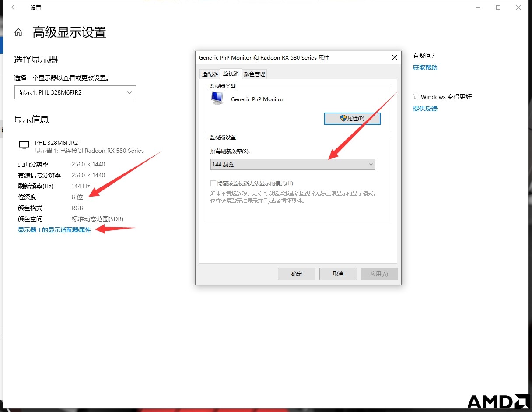Switch to the 适配器 tab
Image resolution: width=532 pixels, height=412 pixels.
pyautogui.click(x=210, y=74)
